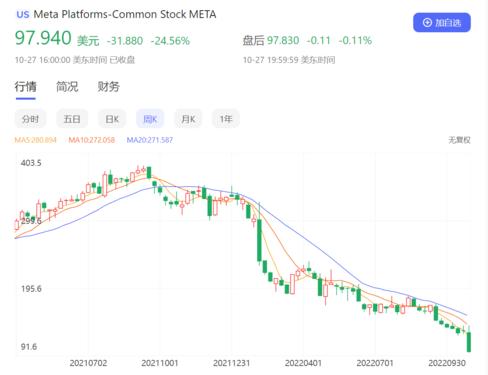This screenshot has width=488, height=375.
Task: Click the 盘后 97.830 after-hours price
Action: click(271, 40)
